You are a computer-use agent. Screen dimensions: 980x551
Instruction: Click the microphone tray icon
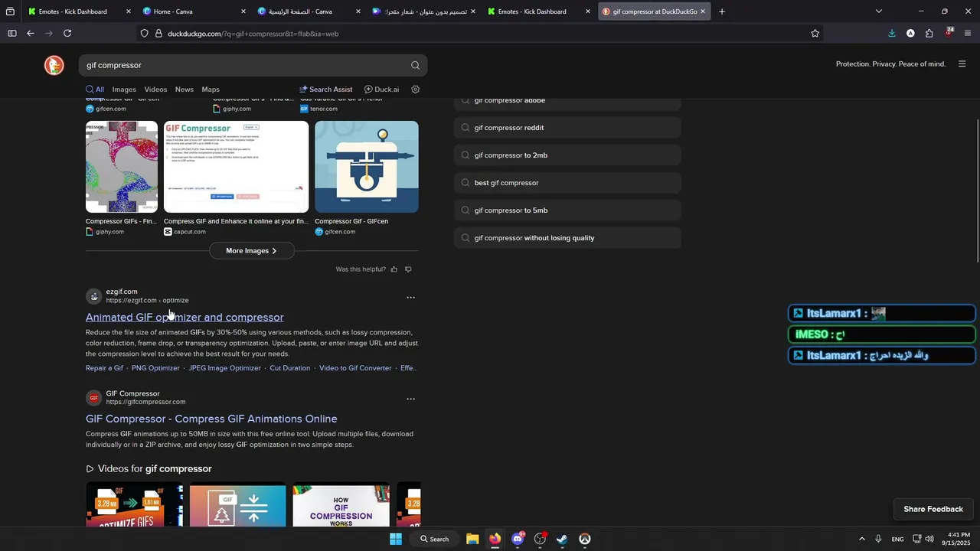pyautogui.click(x=878, y=539)
